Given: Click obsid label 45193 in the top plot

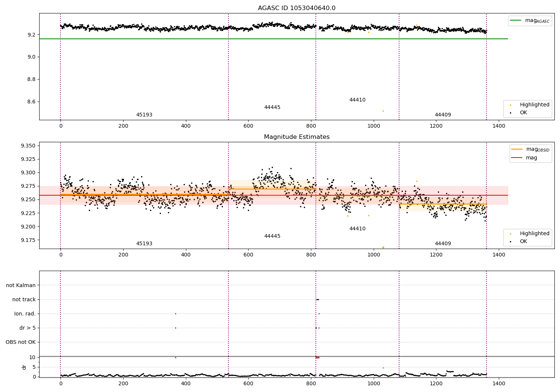Looking at the screenshot, I should 144,115.
